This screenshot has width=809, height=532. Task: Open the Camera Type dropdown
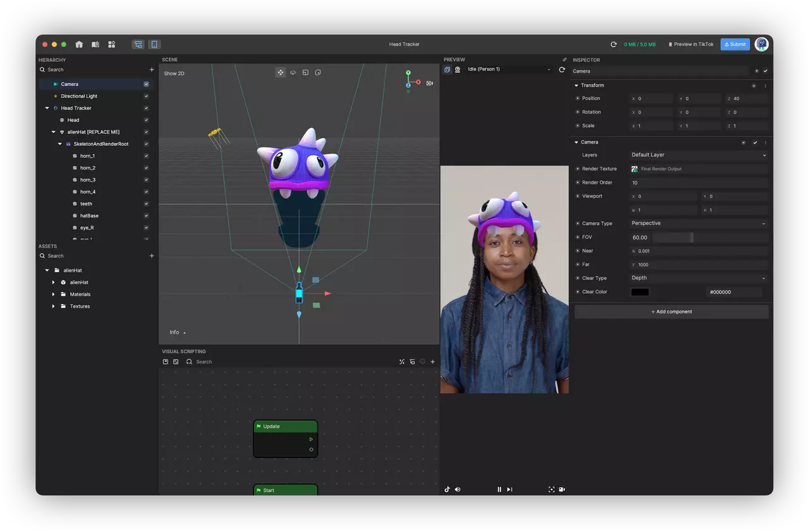point(698,223)
